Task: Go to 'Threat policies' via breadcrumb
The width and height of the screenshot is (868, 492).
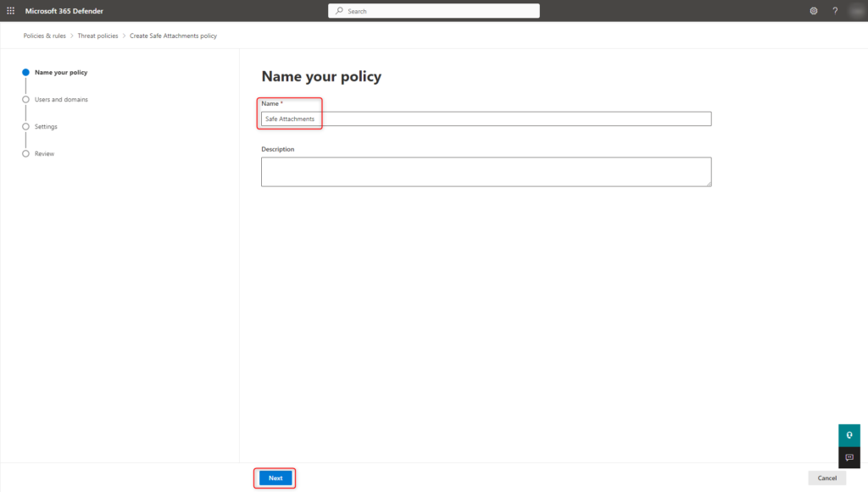Action: [x=96, y=36]
